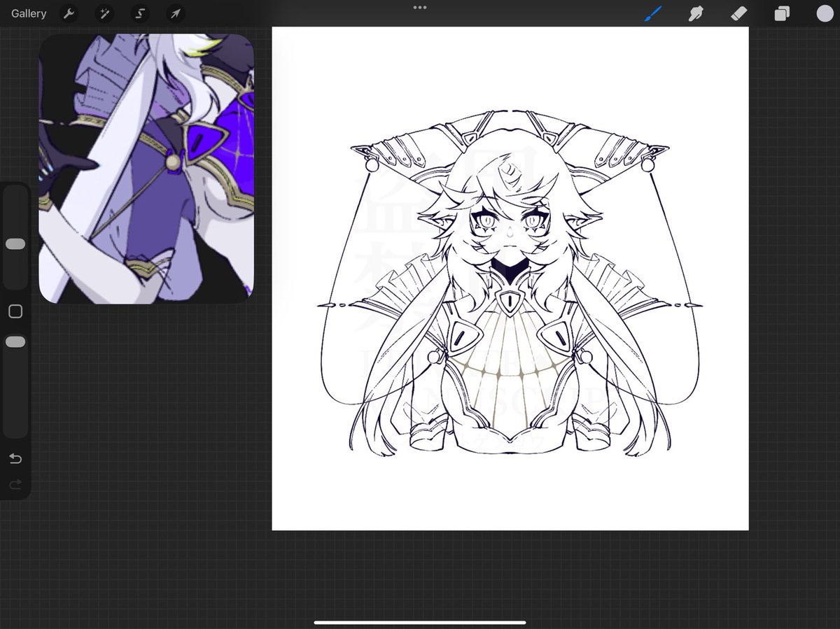Screen dimensions: 840x629
Task: Activate the Selection tool
Action: (x=140, y=13)
